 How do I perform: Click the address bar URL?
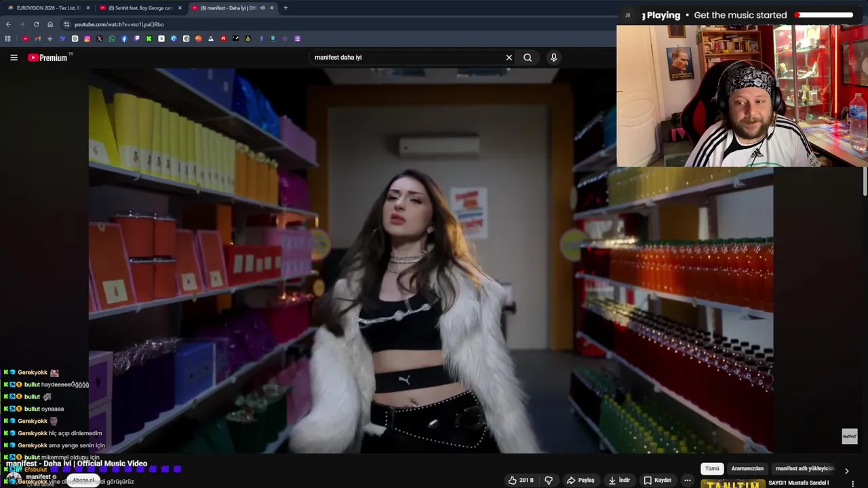pos(119,24)
